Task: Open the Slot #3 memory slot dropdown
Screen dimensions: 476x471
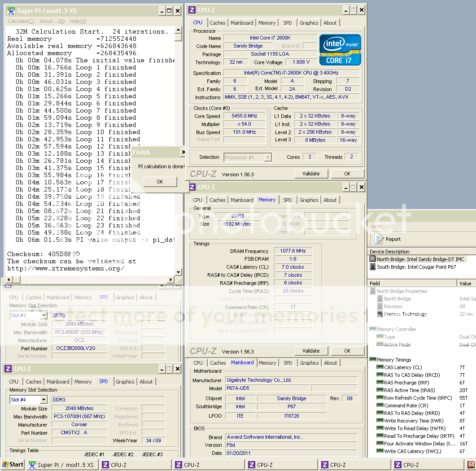Action: (44, 315)
